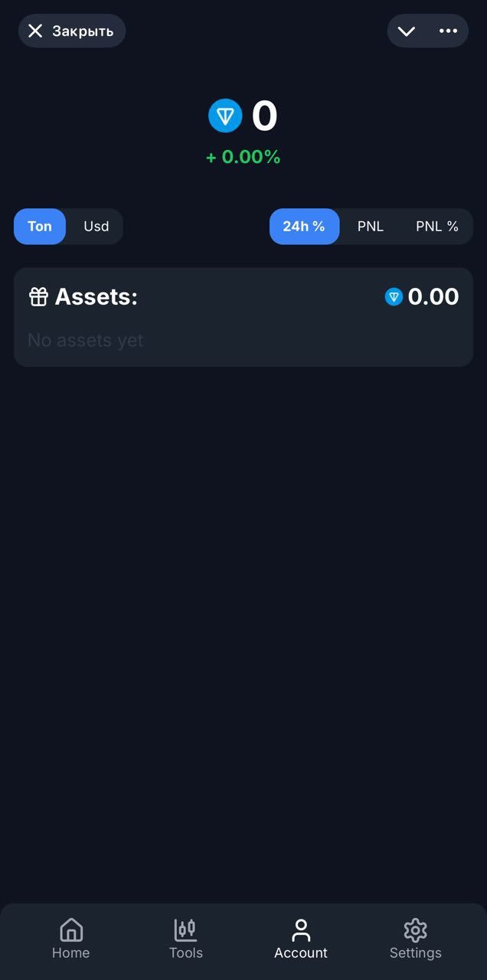This screenshot has width=487, height=980.
Task: Switch to the Account tab
Action: [300, 939]
